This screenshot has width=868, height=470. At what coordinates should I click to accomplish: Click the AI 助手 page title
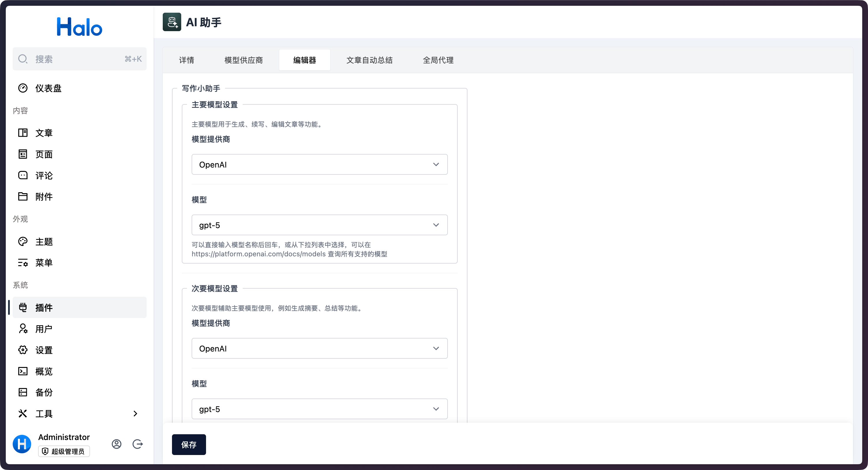(203, 22)
